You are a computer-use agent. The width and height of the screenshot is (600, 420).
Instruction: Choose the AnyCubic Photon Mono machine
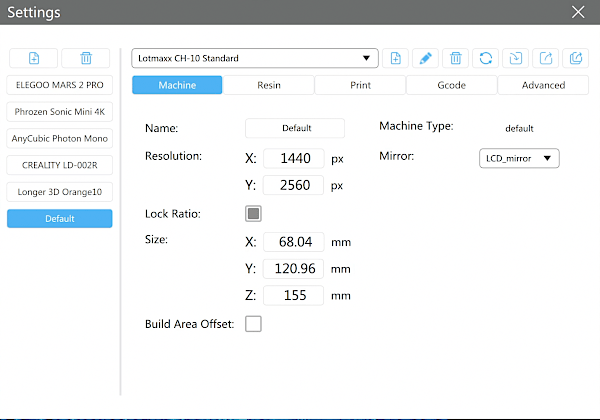(x=60, y=138)
